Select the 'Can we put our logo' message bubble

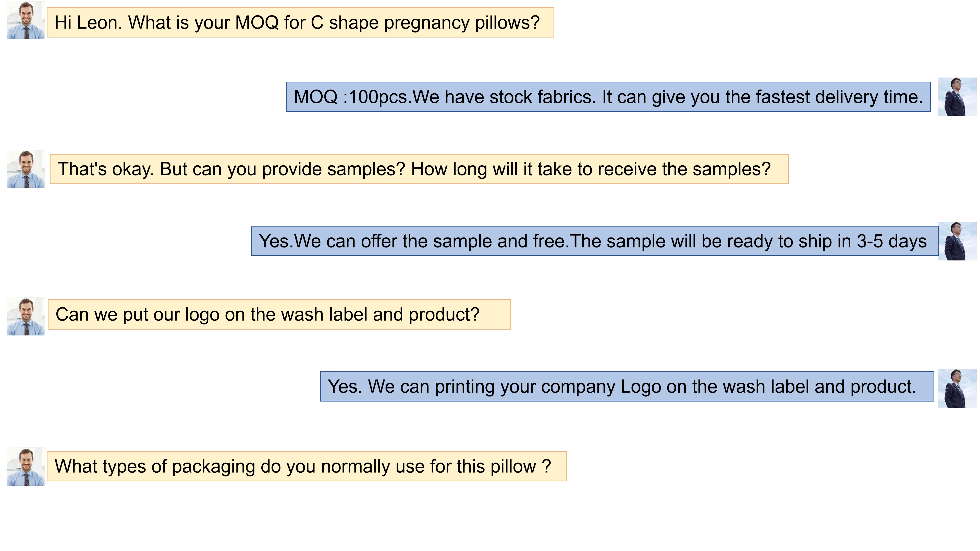[279, 315]
